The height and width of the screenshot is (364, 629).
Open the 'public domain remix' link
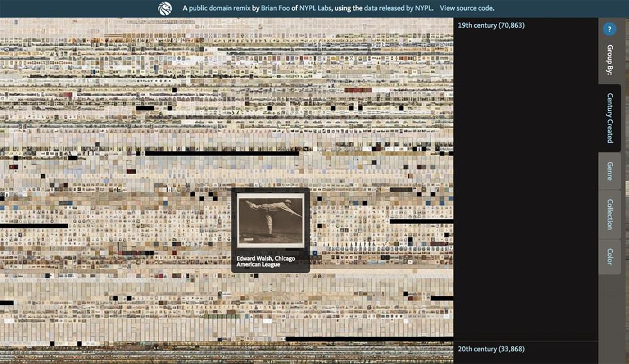coord(219,8)
